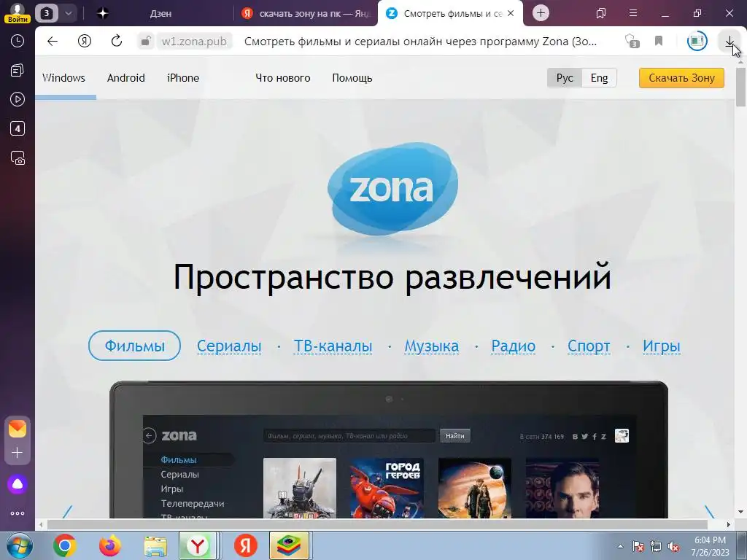Click the muted volume tray icon
Screen dimensions: 747x560
click(x=673, y=546)
